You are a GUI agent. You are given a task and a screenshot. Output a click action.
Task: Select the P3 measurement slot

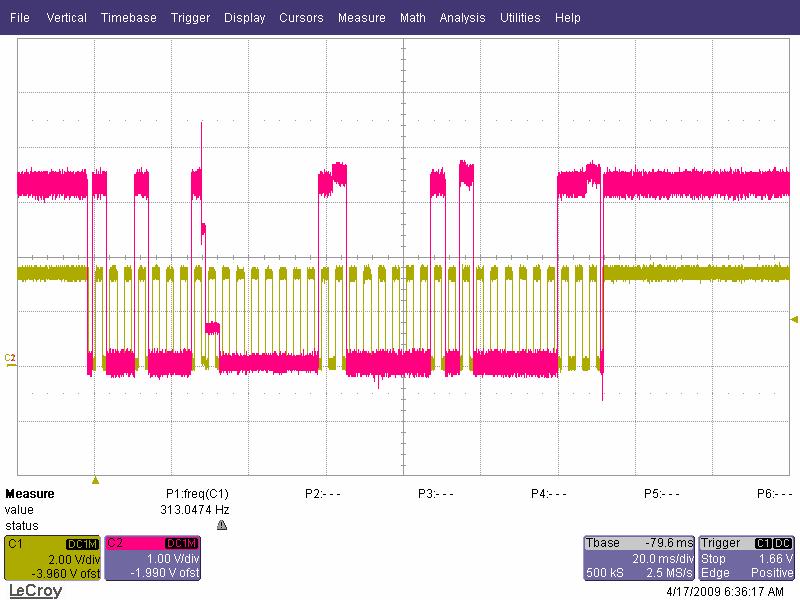point(436,494)
